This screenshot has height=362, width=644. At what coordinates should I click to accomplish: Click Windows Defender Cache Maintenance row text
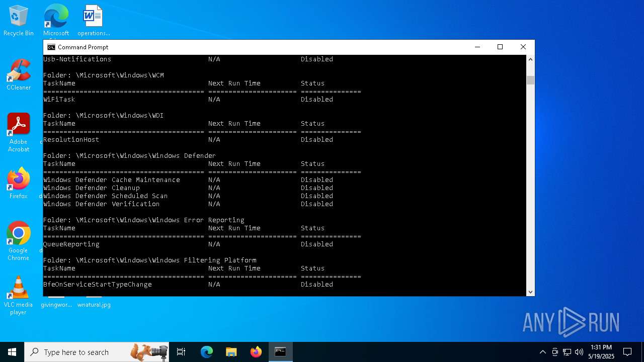point(111,180)
